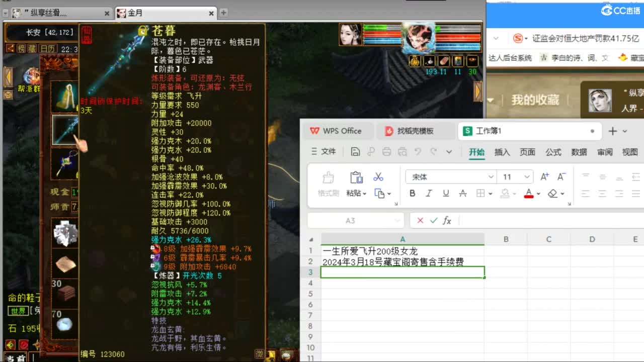This screenshot has width=644, height=362.
Task: Open the 找稻壳模板 tab
Action: pyautogui.click(x=416, y=131)
